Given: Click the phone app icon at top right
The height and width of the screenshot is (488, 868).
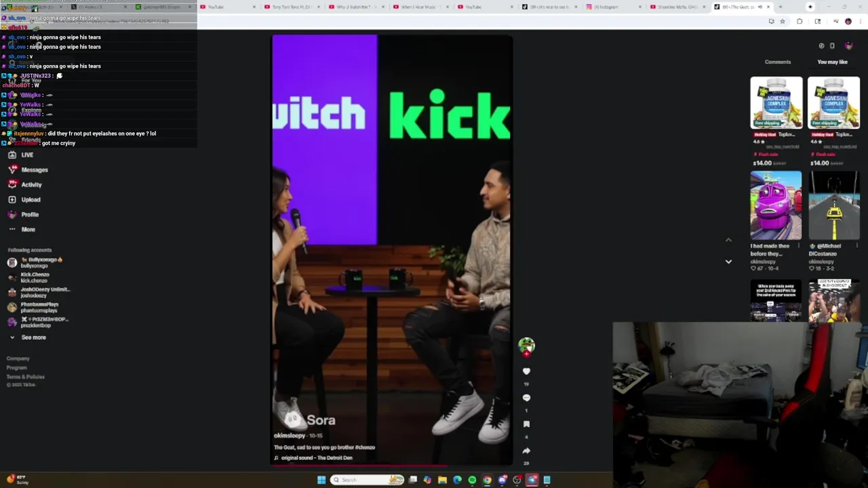Looking at the screenshot, I should point(832,45).
